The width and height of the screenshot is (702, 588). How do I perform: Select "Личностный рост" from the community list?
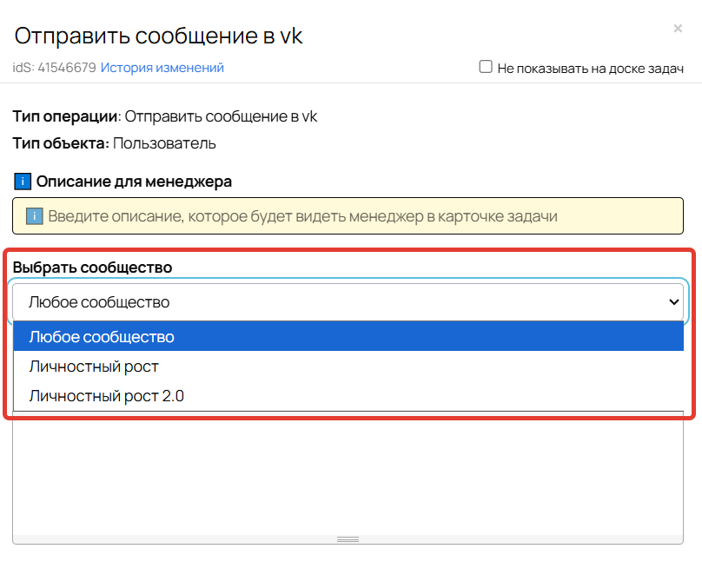click(96, 367)
